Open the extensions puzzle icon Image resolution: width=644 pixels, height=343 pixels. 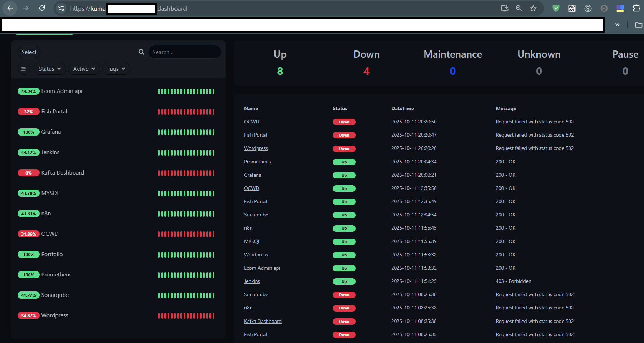[x=636, y=8]
